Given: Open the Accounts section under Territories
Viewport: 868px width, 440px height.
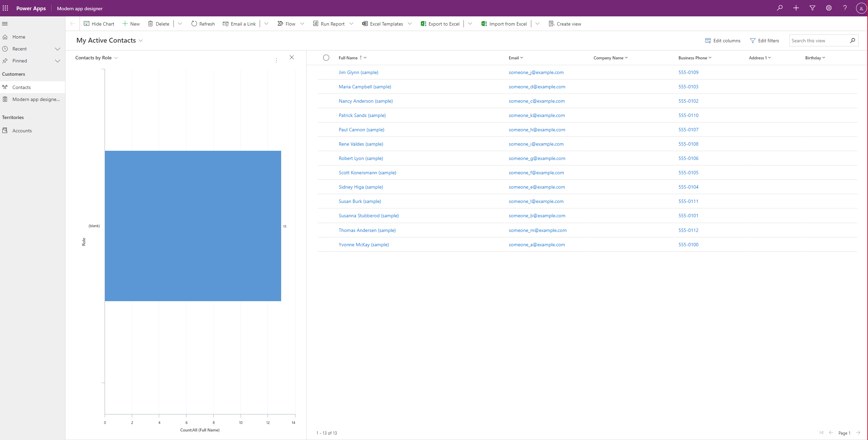Looking at the screenshot, I should tap(22, 130).
